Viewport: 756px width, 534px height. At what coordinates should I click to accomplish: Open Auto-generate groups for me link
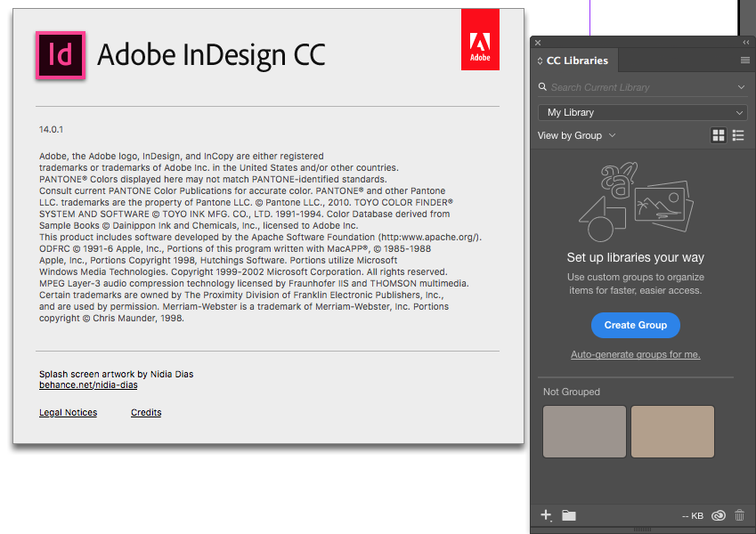click(x=636, y=354)
